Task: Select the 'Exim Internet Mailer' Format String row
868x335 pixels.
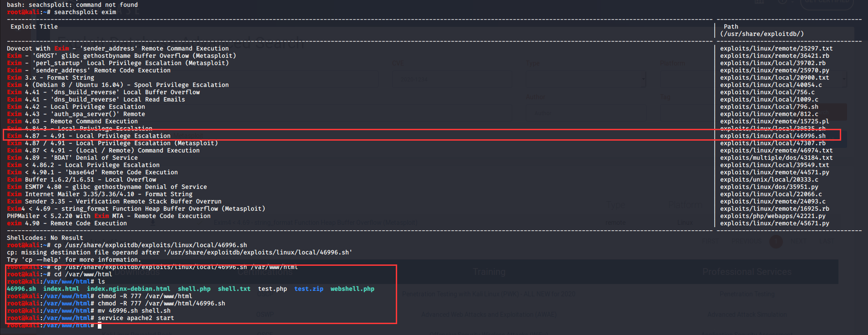Action: [100, 194]
